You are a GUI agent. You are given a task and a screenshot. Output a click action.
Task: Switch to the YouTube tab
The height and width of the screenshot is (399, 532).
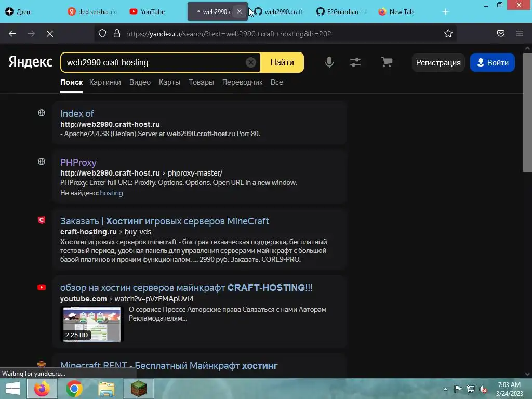[x=154, y=12]
